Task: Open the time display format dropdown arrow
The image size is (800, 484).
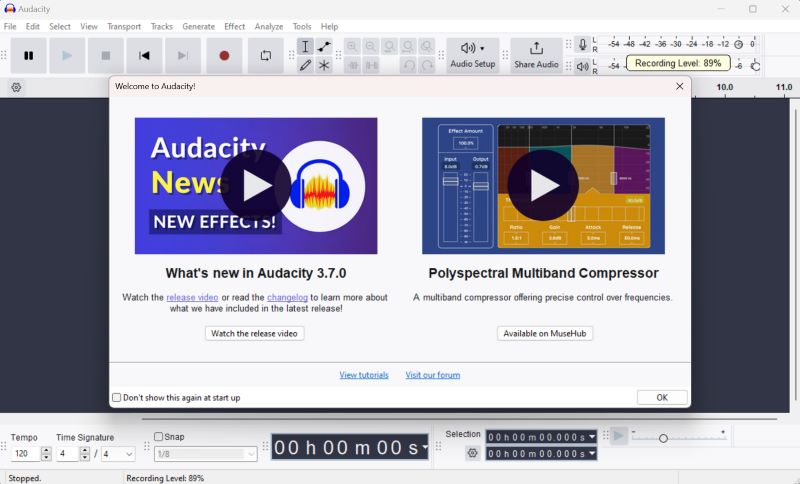Action: tap(424, 448)
